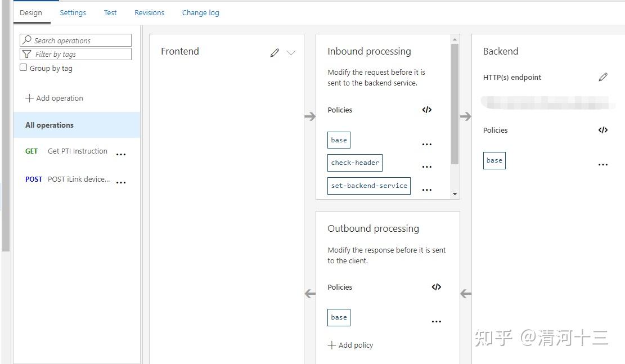The image size is (625, 364).
Task: Open ellipsis menu for Get PTI Instruction
Action: (121, 154)
